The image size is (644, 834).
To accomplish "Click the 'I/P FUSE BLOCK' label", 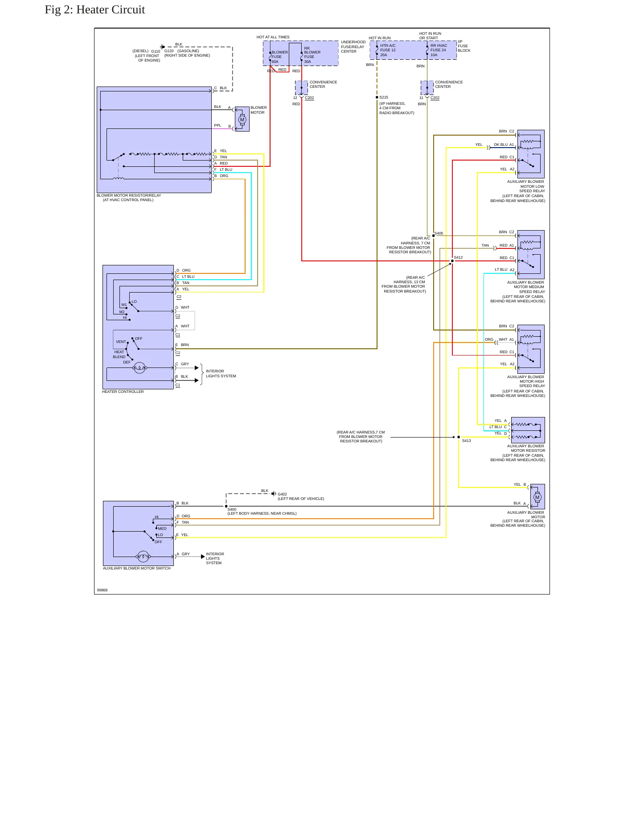I will click(464, 46).
